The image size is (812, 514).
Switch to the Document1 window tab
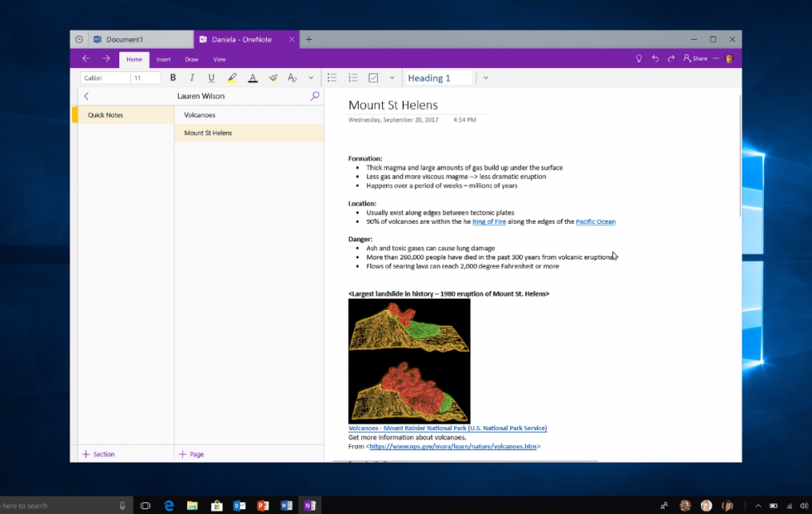(140, 40)
